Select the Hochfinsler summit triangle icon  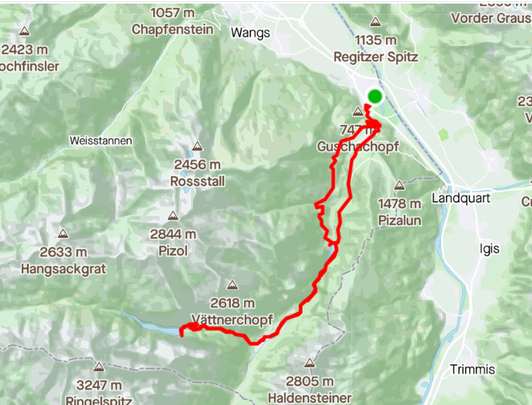tap(24, 32)
